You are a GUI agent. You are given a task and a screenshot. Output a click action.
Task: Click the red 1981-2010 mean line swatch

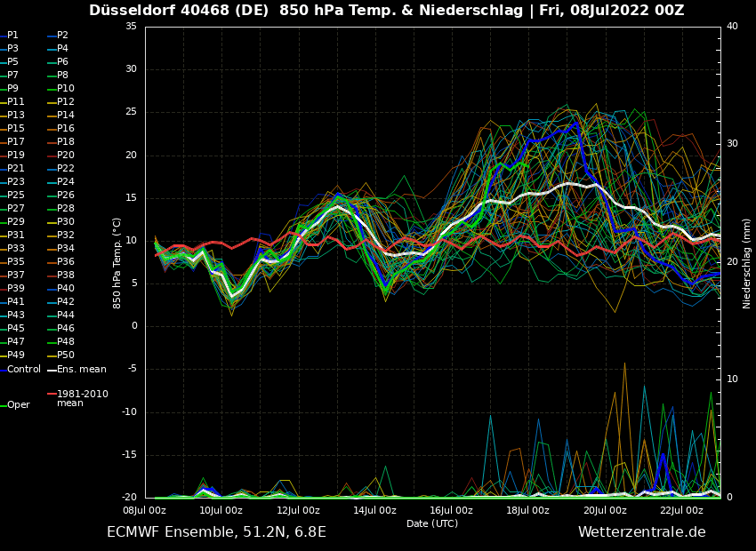click(x=52, y=394)
